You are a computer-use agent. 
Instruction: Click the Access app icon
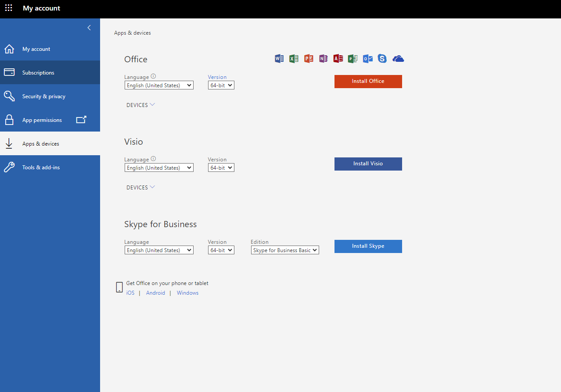(x=338, y=58)
